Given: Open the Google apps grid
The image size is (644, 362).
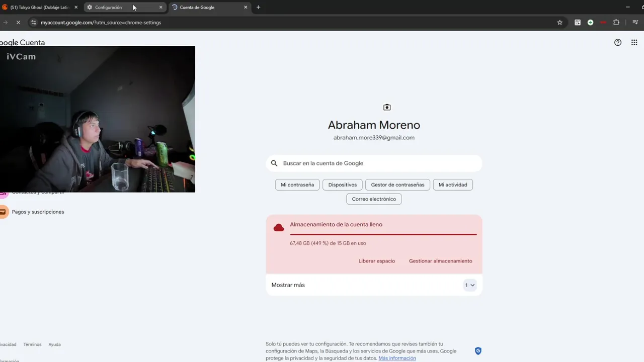Looking at the screenshot, I should 634,43.
